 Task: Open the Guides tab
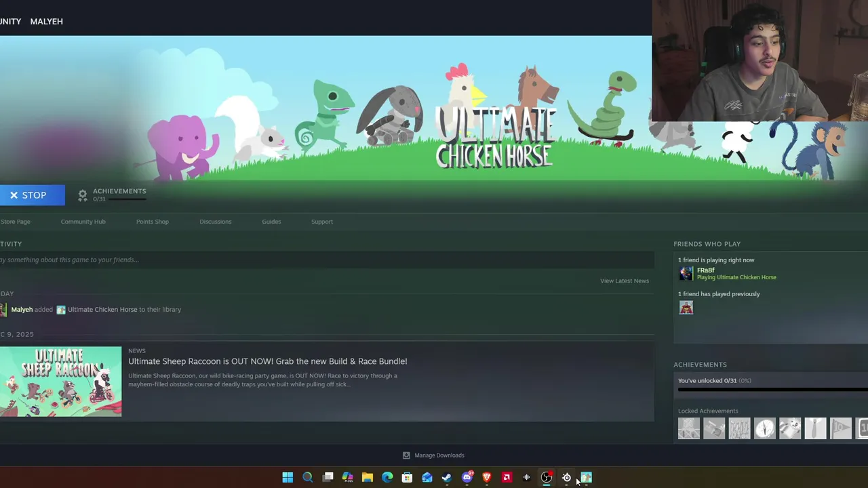tap(271, 222)
